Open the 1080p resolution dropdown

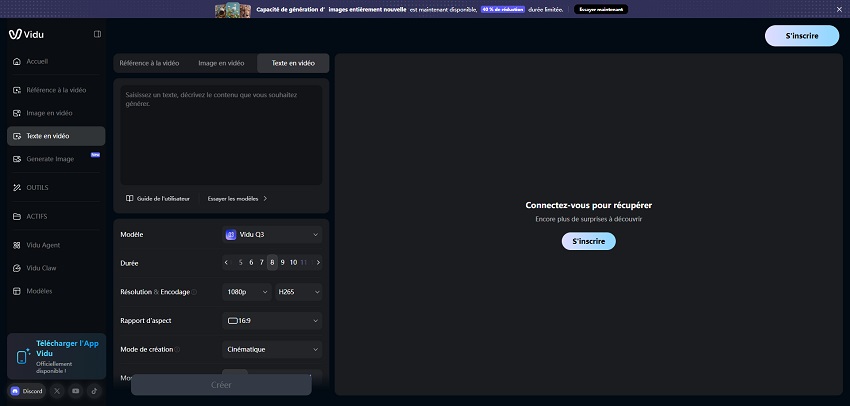[x=247, y=292]
